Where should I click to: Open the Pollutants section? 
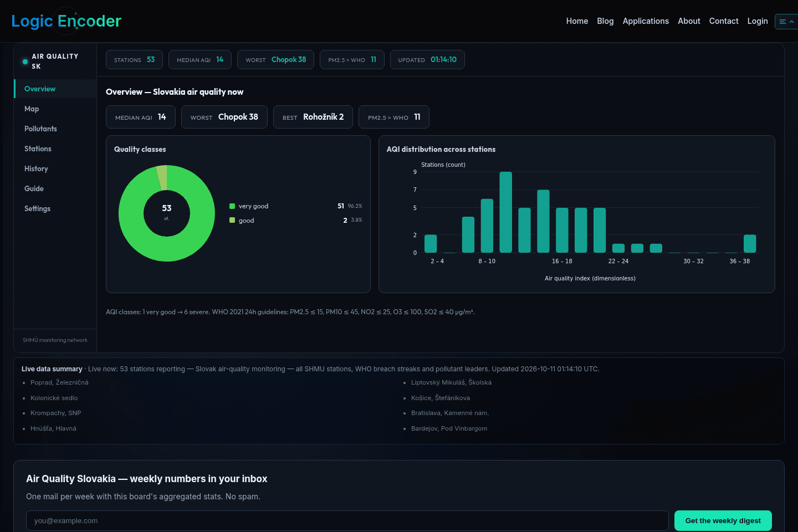pyautogui.click(x=55, y=129)
